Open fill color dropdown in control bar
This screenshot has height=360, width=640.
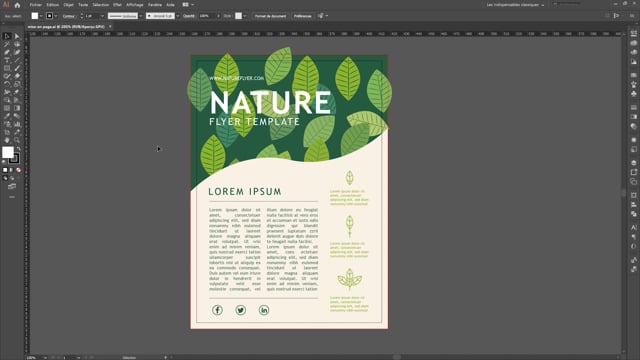(41, 16)
